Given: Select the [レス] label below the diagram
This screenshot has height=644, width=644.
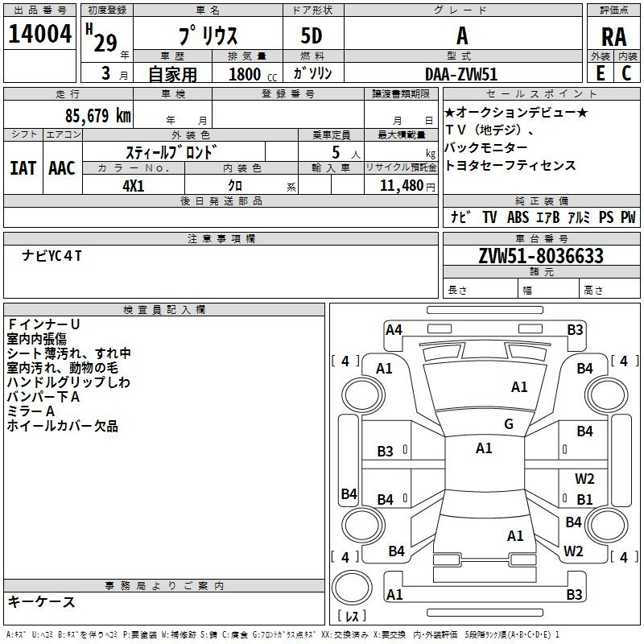Looking at the screenshot, I should pos(352,617).
